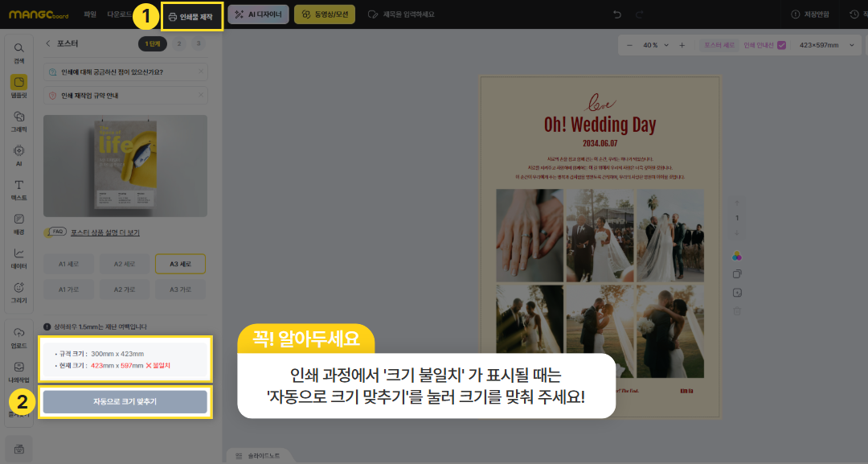Click the zoom out minus button
Image resolution: width=868 pixels, height=464 pixels.
point(629,45)
